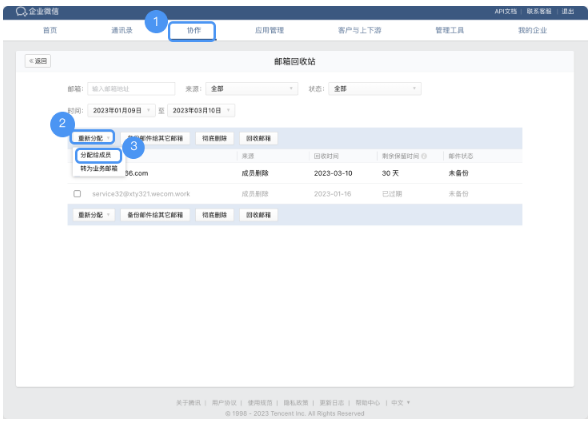Open the 我的企业 tab
The width and height of the screenshot is (588, 426).
pyautogui.click(x=532, y=30)
